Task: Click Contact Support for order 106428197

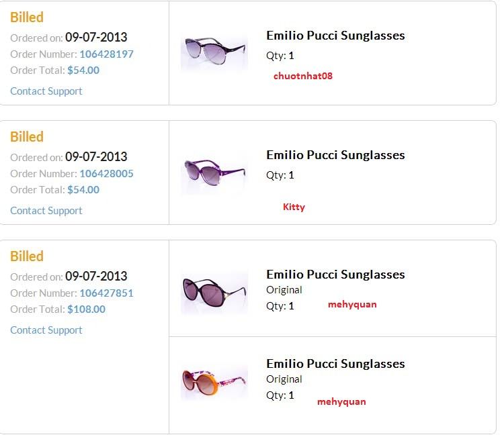Action: click(x=46, y=91)
